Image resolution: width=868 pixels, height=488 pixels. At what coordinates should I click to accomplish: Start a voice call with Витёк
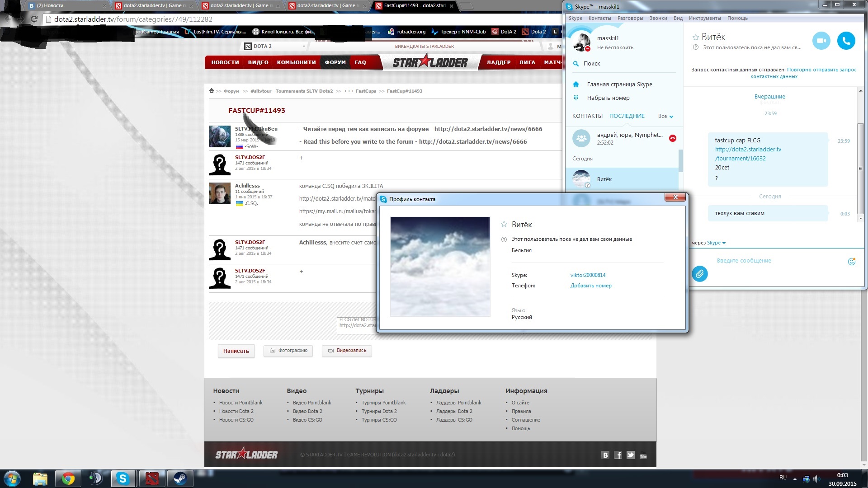846,41
